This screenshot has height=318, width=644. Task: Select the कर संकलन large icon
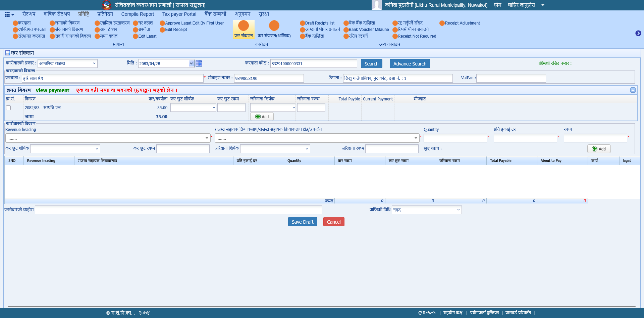pyautogui.click(x=244, y=29)
